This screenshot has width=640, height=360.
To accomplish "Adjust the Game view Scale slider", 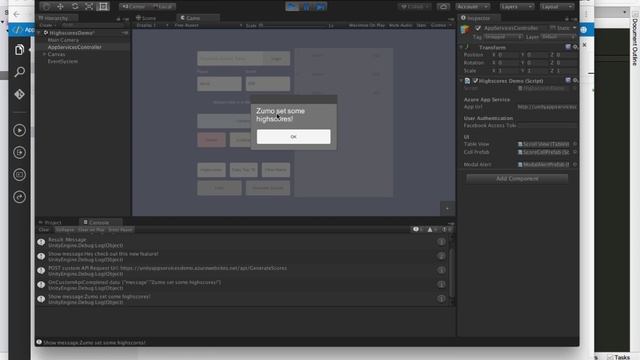I will 294,25.
